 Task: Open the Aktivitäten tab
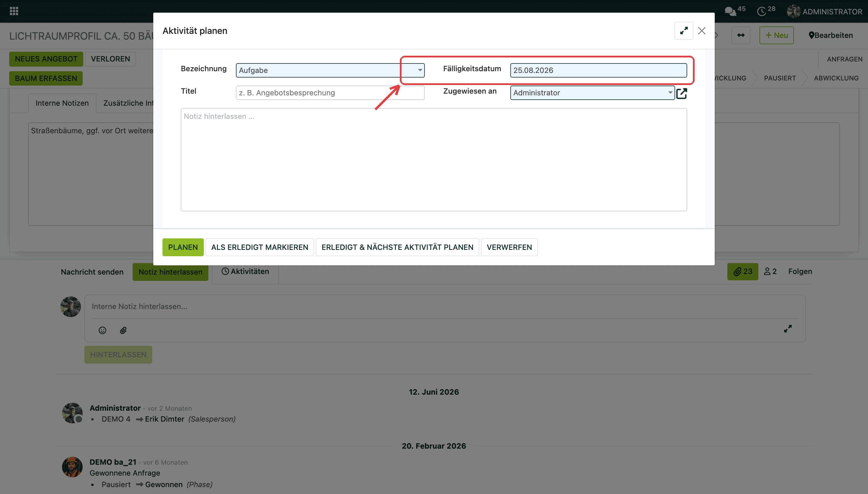(245, 271)
